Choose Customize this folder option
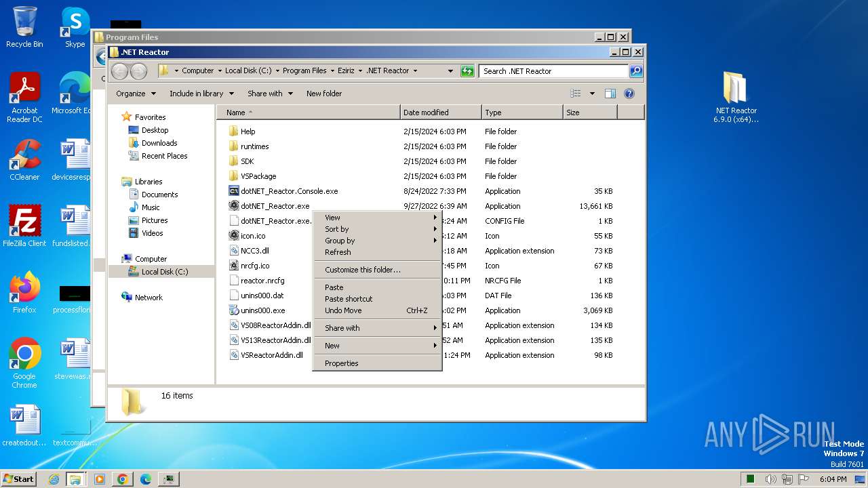 pos(377,270)
